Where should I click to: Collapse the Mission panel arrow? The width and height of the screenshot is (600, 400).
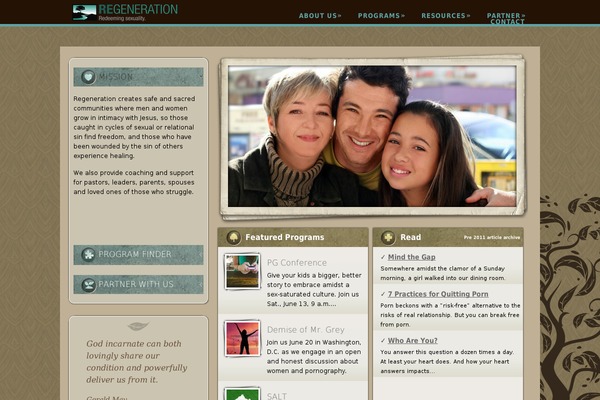201,77
